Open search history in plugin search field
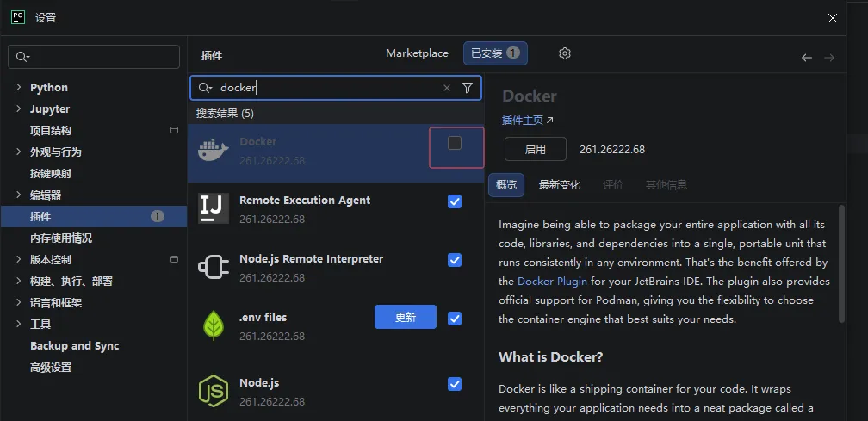Viewport: 868px width, 421px height. pos(205,88)
